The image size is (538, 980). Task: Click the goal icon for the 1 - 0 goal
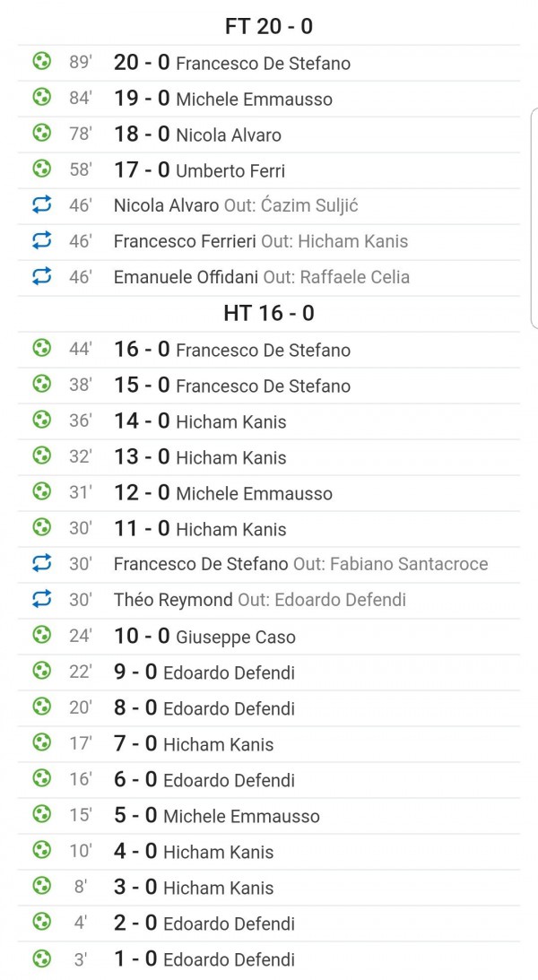pos(41,958)
